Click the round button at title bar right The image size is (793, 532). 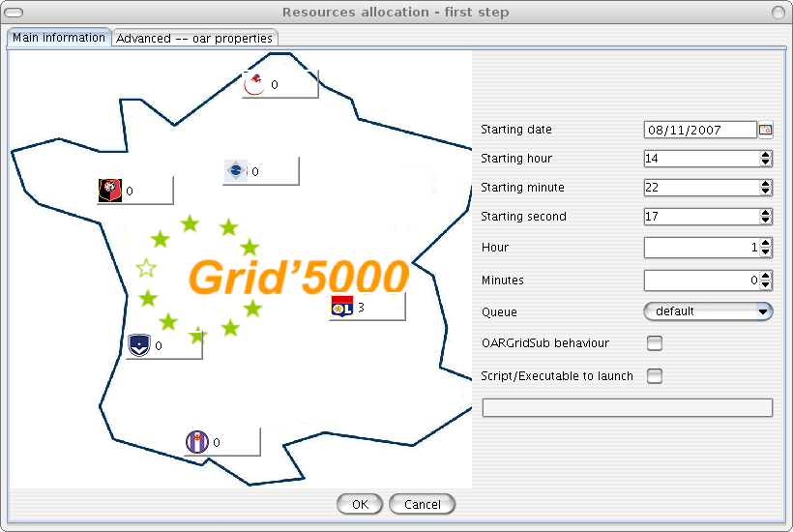(778, 13)
